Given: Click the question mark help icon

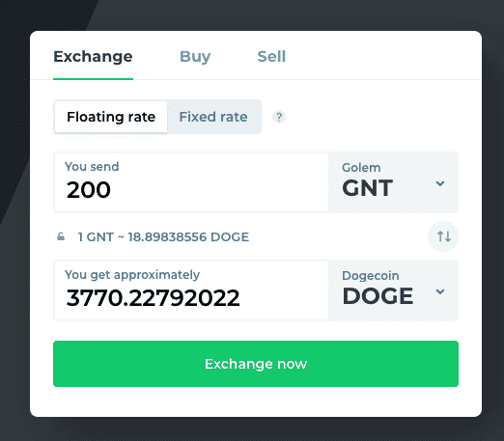Looking at the screenshot, I should coord(279,117).
